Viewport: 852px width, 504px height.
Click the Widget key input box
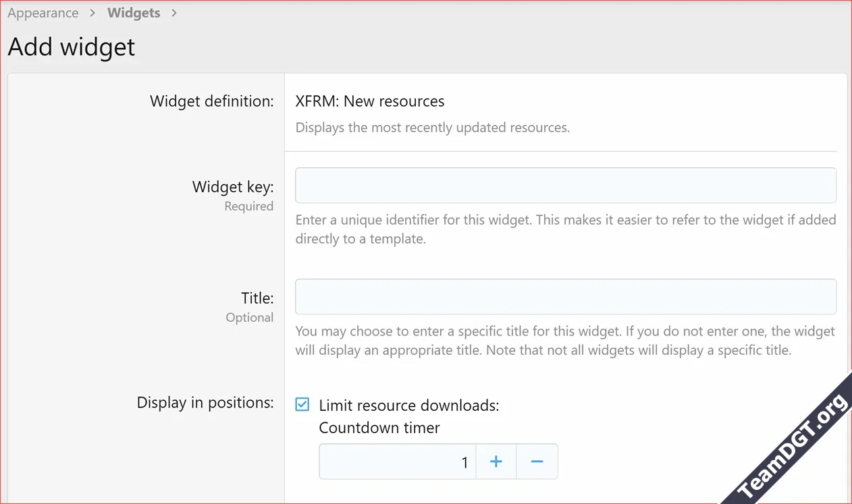[x=566, y=185]
